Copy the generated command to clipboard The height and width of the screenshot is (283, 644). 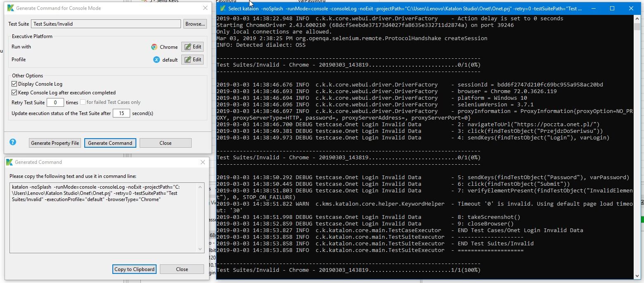coord(134,269)
